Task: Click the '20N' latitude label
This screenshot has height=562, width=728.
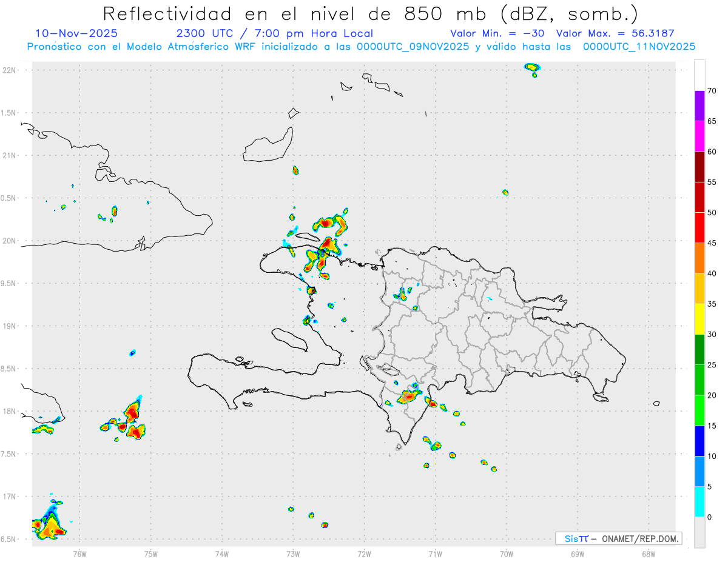Action: coord(9,241)
